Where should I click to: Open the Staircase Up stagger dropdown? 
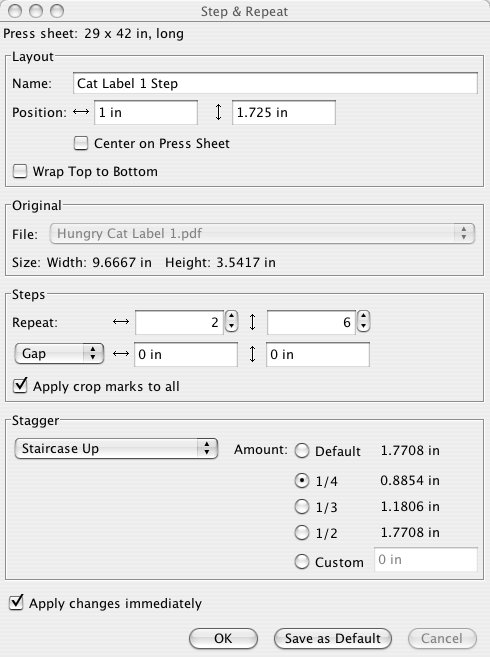(116, 449)
